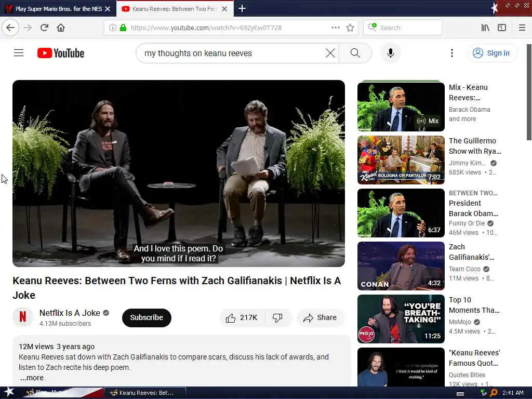Open The Guillermo Show video thumbnail

(x=401, y=160)
